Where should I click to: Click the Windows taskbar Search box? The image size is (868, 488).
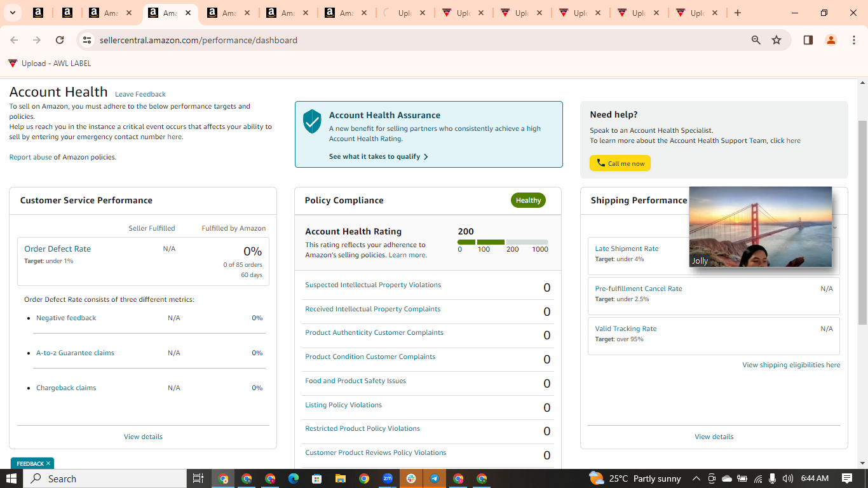pyautogui.click(x=105, y=478)
